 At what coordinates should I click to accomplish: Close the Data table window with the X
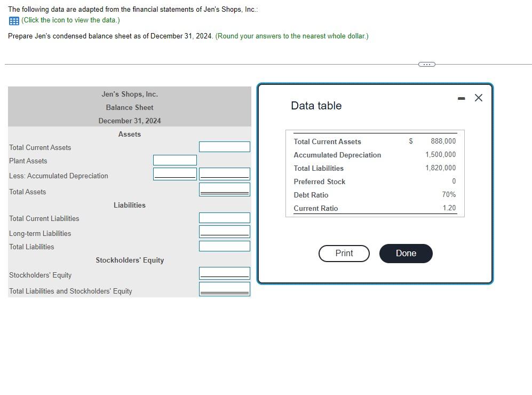coord(478,98)
